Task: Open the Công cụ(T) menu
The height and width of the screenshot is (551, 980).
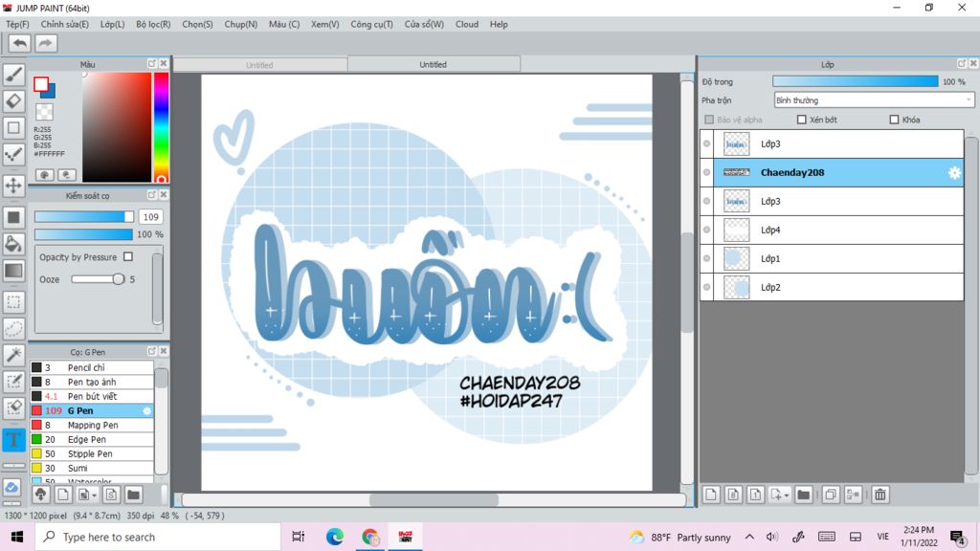Action: point(371,24)
